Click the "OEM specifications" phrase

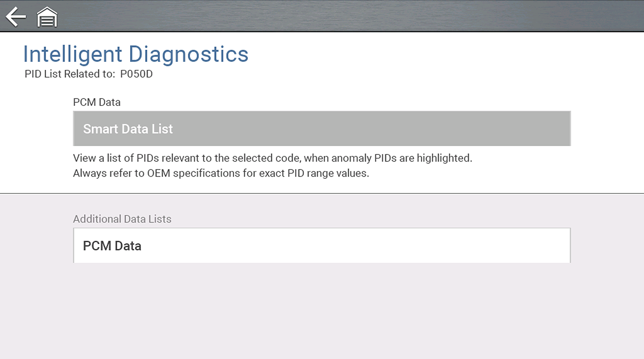click(197, 173)
